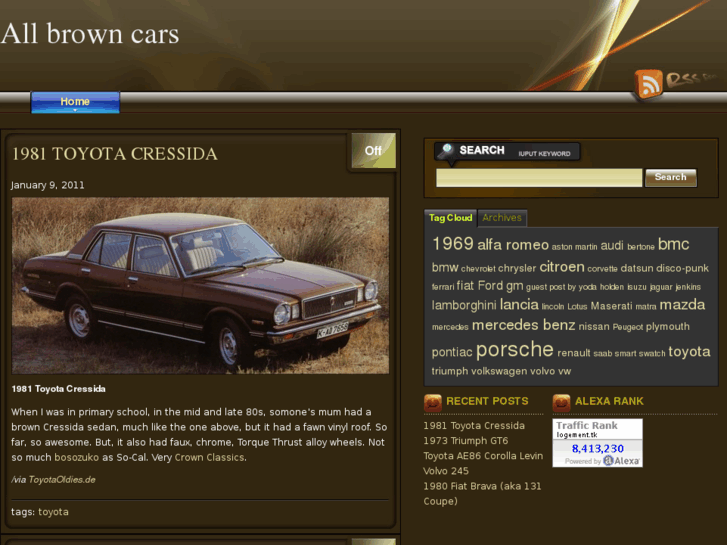
Task: Select the jaguar tag
Action: (x=661, y=287)
